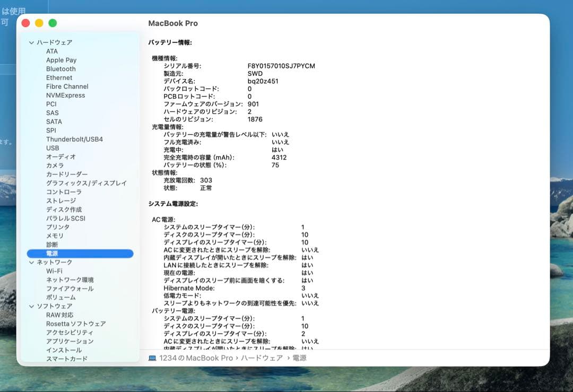Open the カードリーダー entry
573x392 pixels.
coord(67,175)
